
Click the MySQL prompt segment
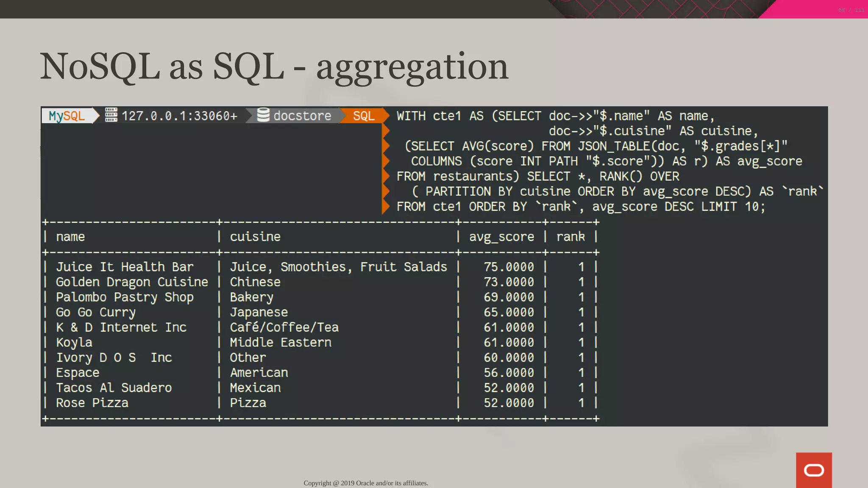(67, 116)
